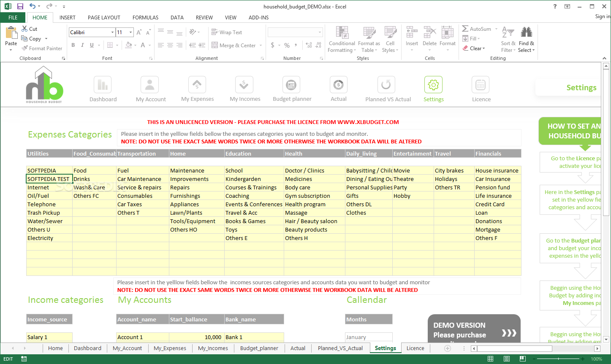Toggle Underline formatting

coord(92,45)
